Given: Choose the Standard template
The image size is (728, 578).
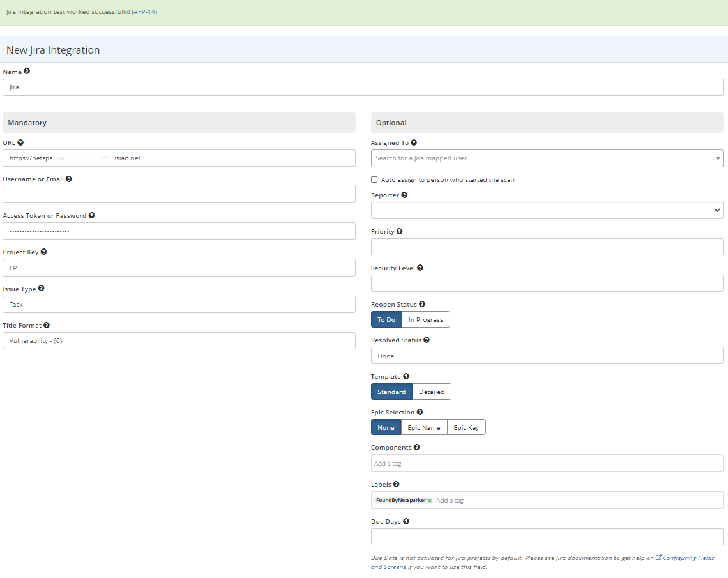Looking at the screenshot, I should (x=391, y=392).
